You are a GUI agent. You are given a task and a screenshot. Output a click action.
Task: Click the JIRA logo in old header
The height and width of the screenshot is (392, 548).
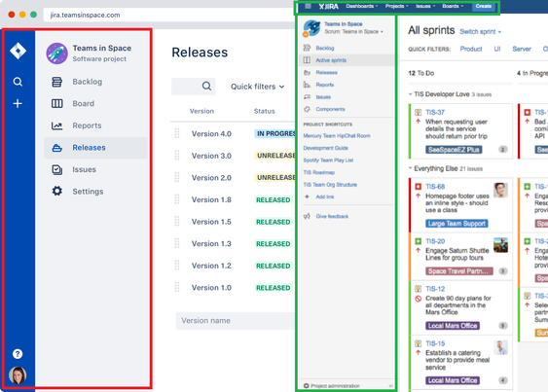point(328,6)
